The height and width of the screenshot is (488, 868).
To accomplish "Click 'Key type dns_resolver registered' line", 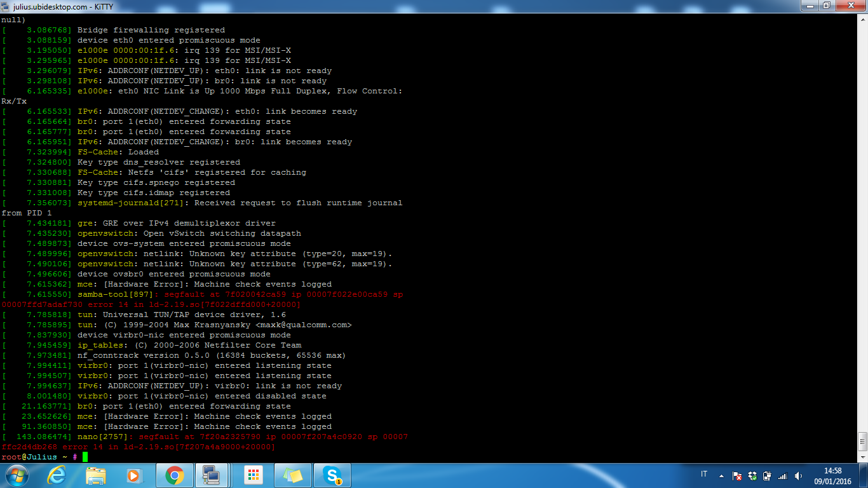I will [x=121, y=162].
